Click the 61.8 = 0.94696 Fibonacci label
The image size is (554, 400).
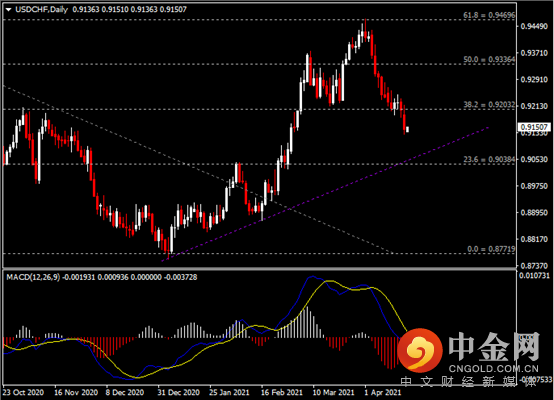click(x=489, y=15)
